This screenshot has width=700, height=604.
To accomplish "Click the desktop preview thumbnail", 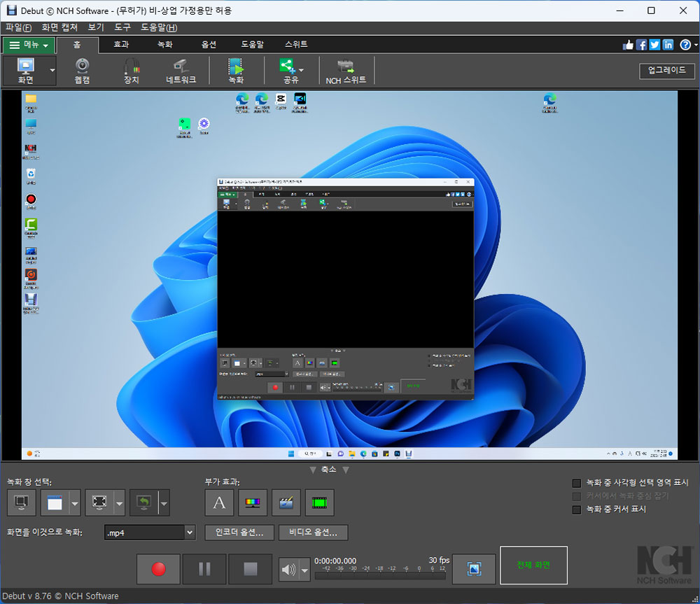I will (x=349, y=276).
